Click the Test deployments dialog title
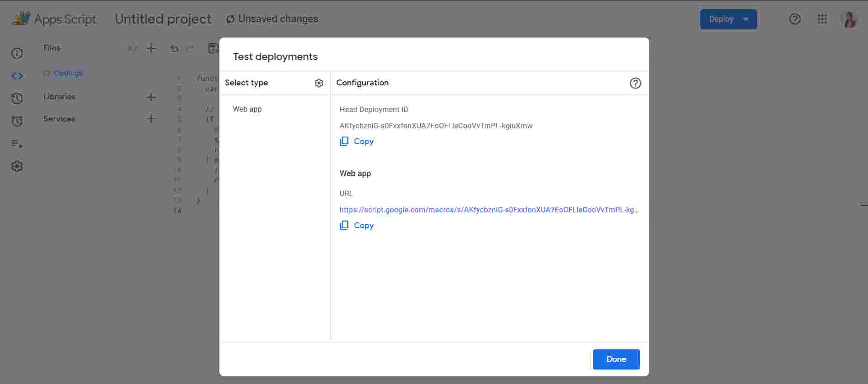Viewport: 868px width, 384px height. tap(275, 56)
